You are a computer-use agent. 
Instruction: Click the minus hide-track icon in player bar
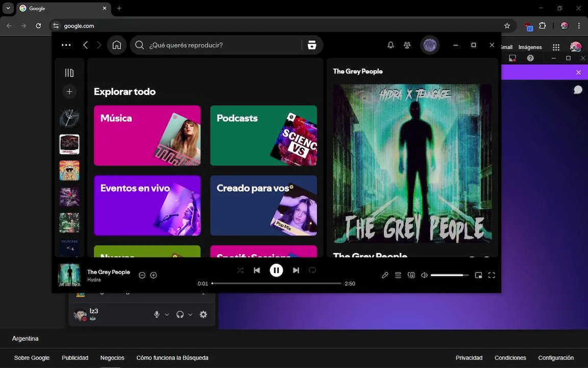(x=142, y=275)
